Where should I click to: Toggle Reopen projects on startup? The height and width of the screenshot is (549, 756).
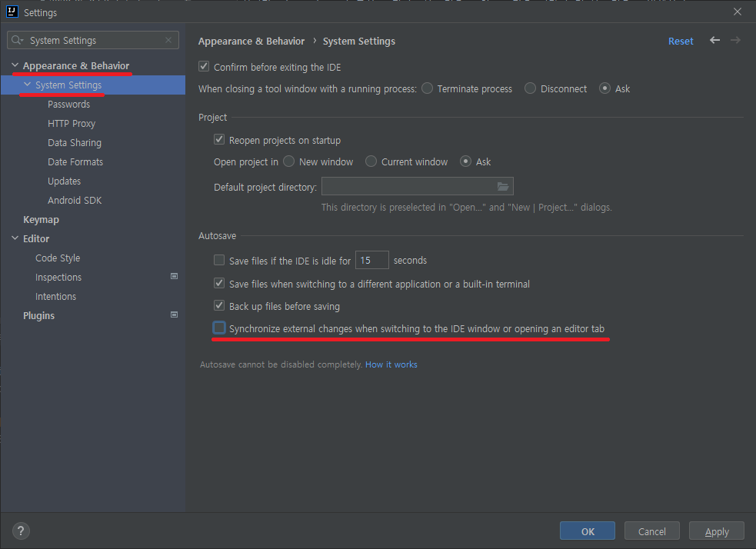(x=219, y=140)
